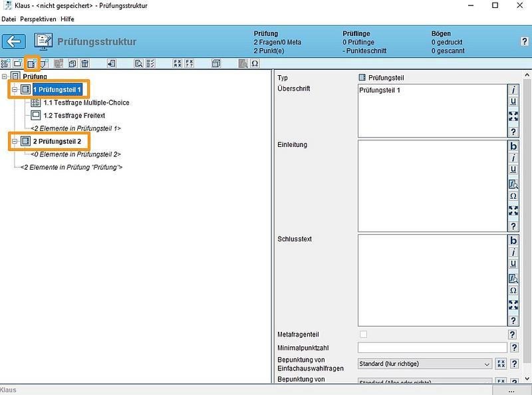Click the Omega special character toolbar icon

tap(255, 64)
